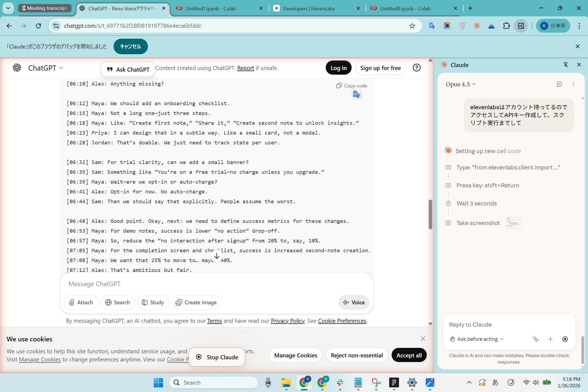This screenshot has height=392, width=588.
Task: Open the Opus 4.5 model selector
Action: (x=460, y=84)
